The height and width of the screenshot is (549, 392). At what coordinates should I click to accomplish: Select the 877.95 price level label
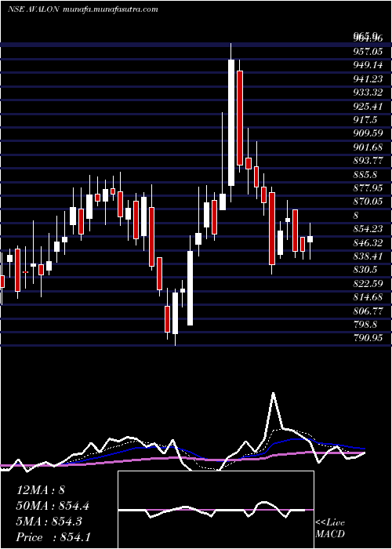click(x=368, y=188)
